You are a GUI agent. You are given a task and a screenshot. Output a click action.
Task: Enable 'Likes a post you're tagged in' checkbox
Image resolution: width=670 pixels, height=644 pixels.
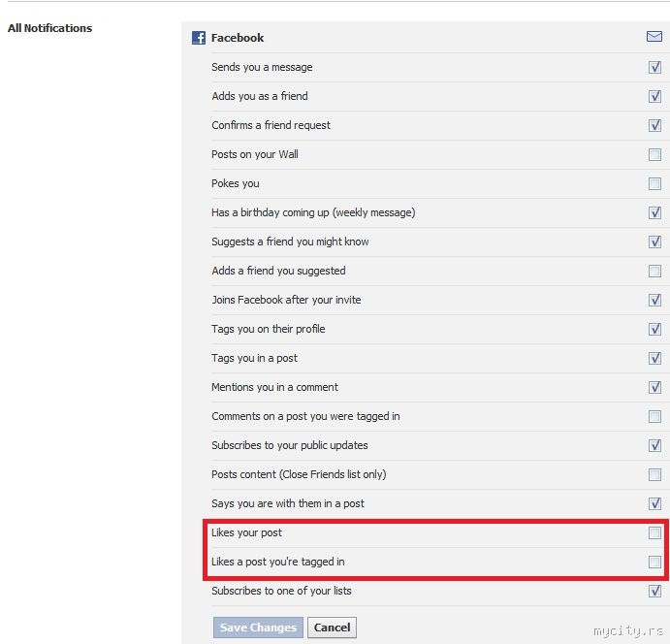[654, 562]
